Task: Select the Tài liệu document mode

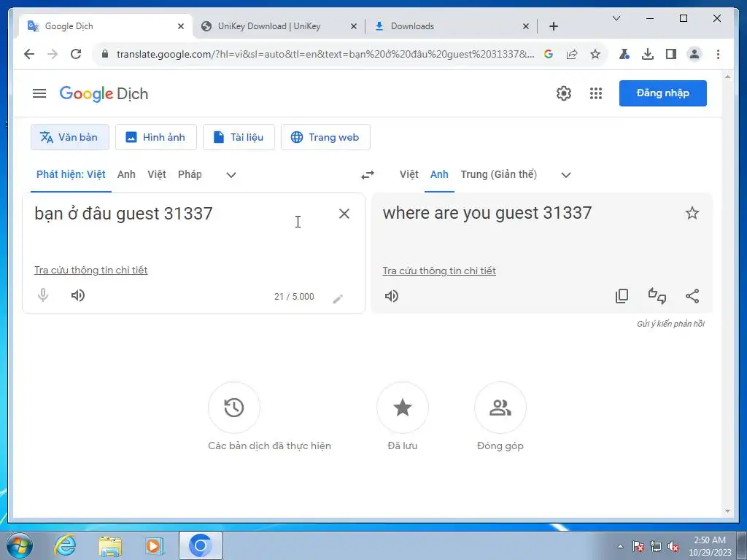Action: pyautogui.click(x=239, y=137)
